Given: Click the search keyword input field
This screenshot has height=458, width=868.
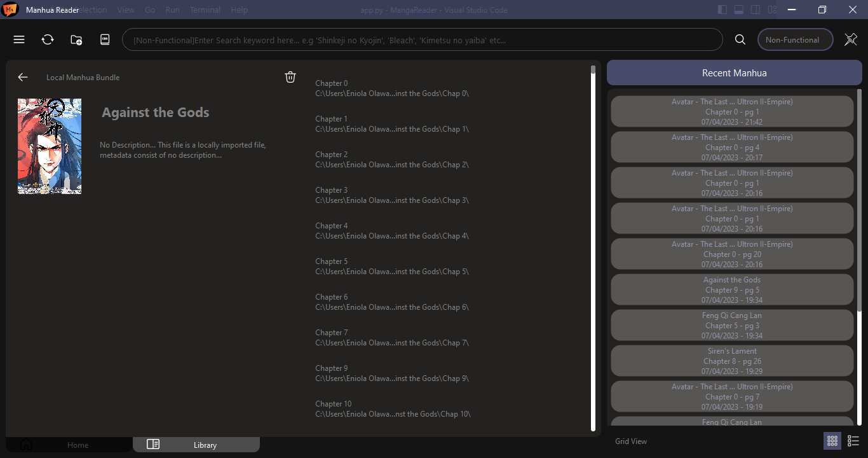Looking at the screenshot, I should pyautogui.click(x=423, y=39).
